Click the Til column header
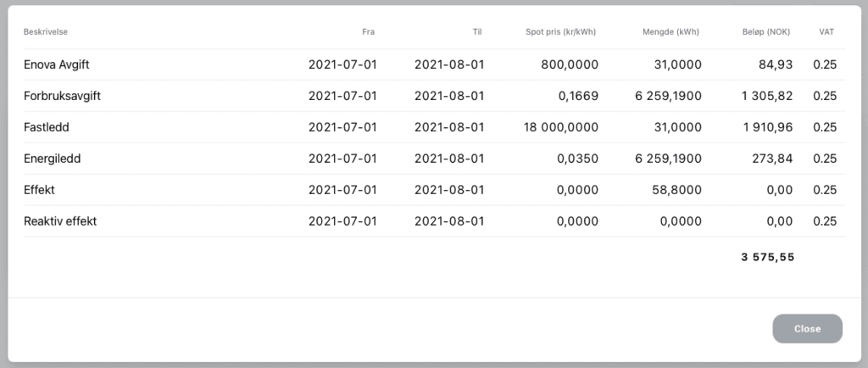The height and width of the screenshot is (368, 868). click(x=477, y=32)
